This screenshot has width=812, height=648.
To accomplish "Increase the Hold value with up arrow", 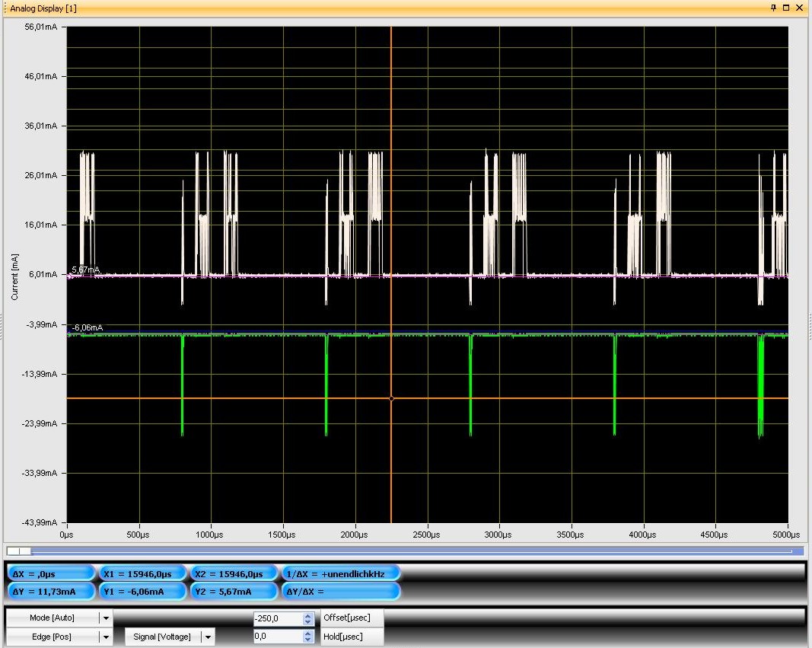I will click(x=308, y=633).
